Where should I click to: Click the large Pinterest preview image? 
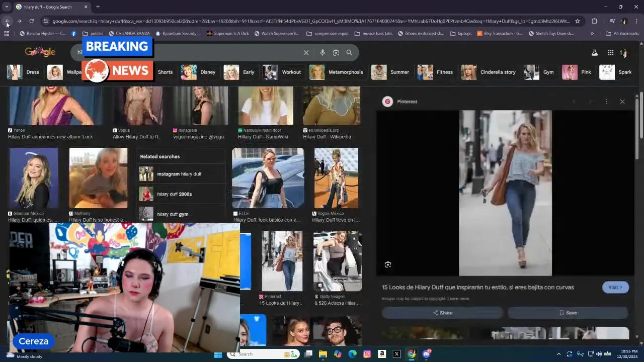(505, 193)
